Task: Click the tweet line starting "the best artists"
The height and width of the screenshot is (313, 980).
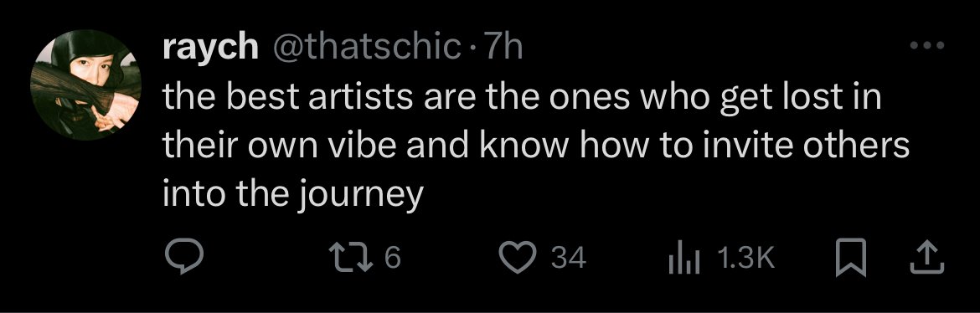Action: 522,98
